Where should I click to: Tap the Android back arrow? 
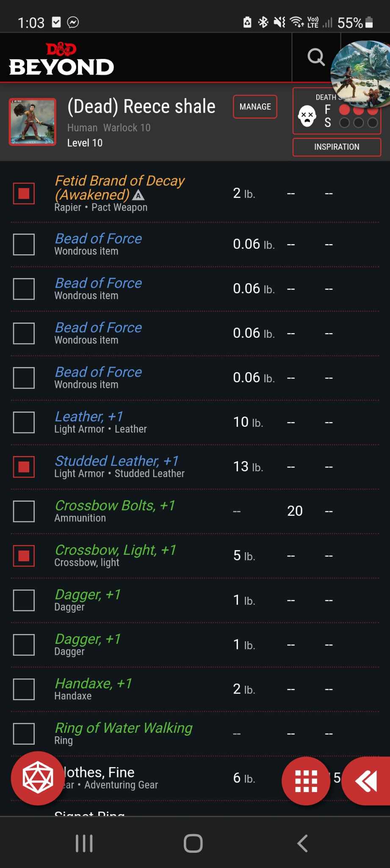[302, 843]
